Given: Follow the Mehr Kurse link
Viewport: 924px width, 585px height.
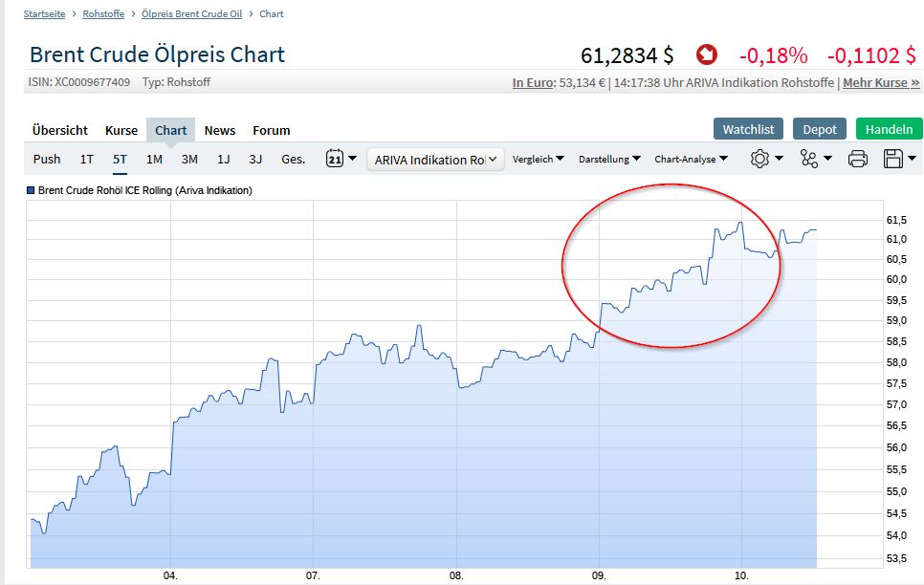Looking at the screenshot, I should point(881,83).
